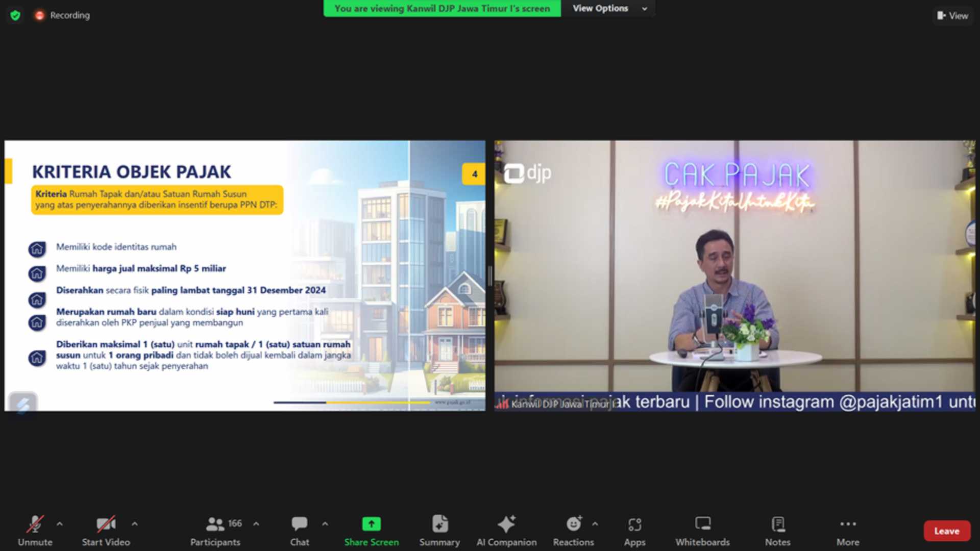Expand video options chevron next to Start Video
Viewport: 980px width, 551px height.
point(134,524)
